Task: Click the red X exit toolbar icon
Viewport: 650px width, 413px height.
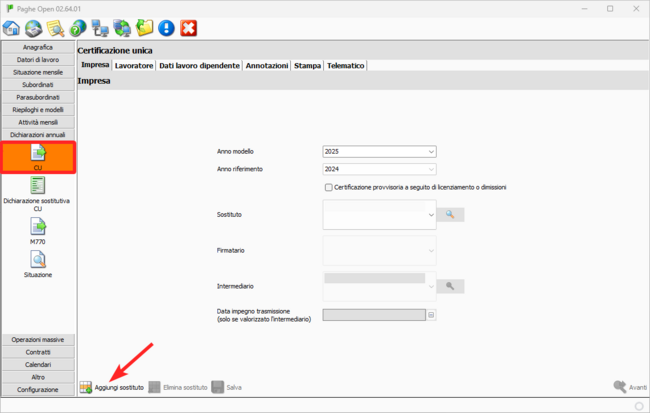Action: point(188,28)
